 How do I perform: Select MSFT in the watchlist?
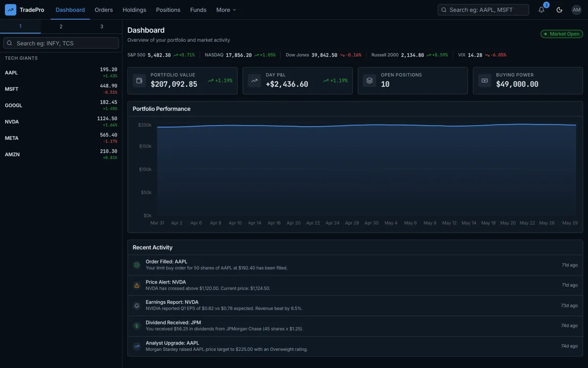point(61,89)
